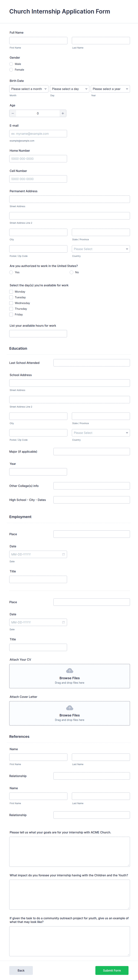
Task: Open Country dropdown under School Address
Action: tap(101, 433)
